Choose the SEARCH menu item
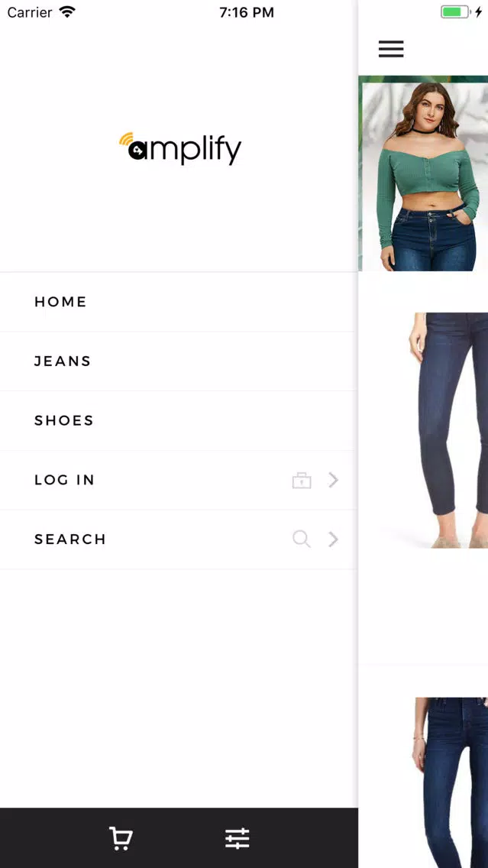Image resolution: width=488 pixels, height=868 pixels. [x=178, y=539]
